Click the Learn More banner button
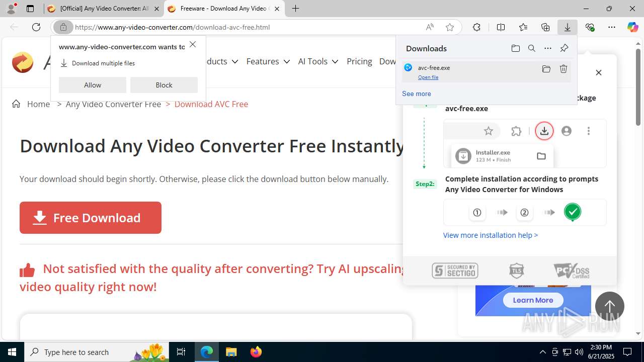 (533, 300)
